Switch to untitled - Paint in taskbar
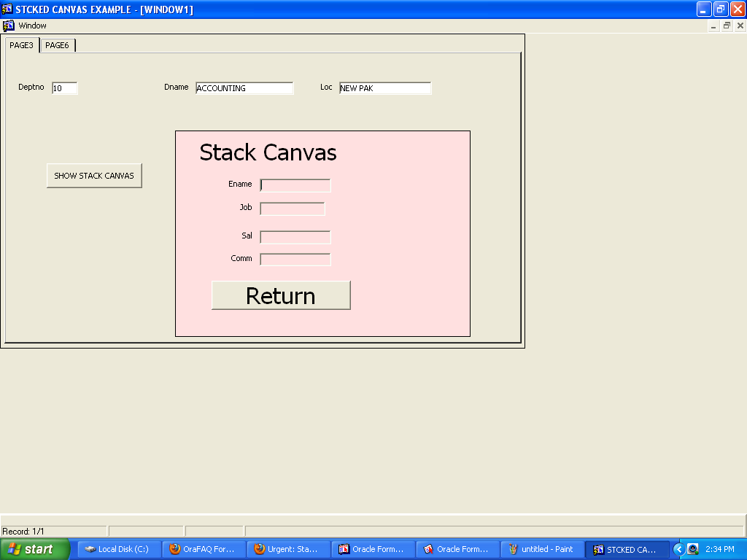 tap(542, 549)
